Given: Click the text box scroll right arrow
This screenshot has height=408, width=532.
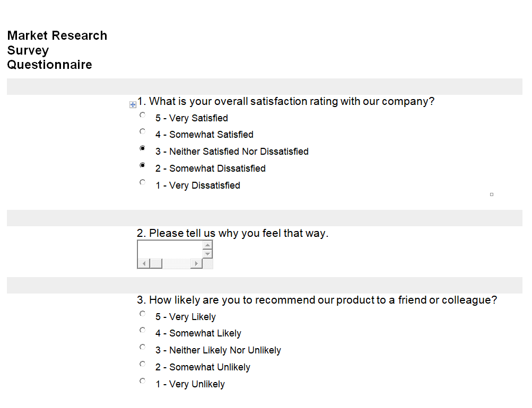Looking at the screenshot, I should pyautogui.click(x=196, y=263).
